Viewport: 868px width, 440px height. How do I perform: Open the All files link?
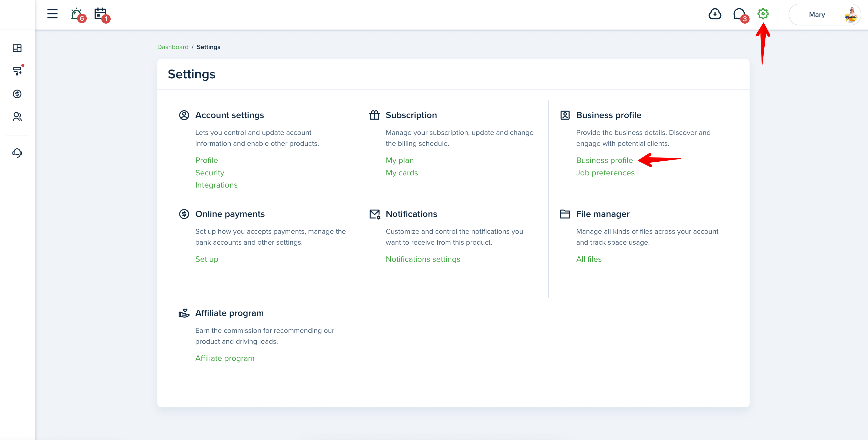point(589,259)
